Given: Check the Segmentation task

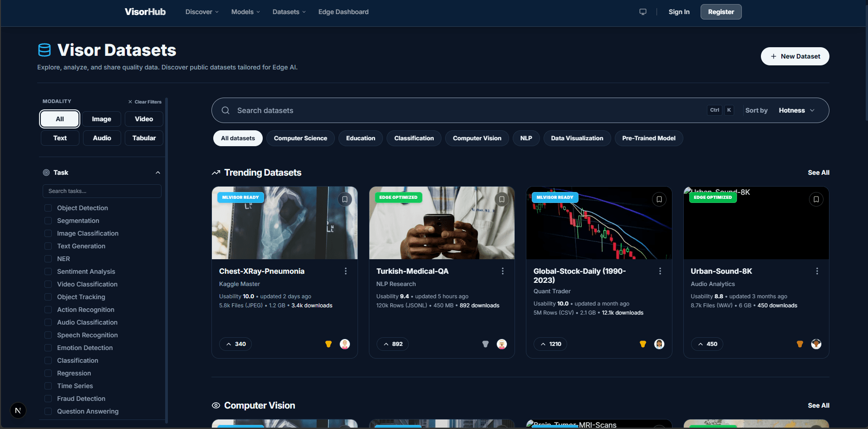Looking at the screenshot, I should 48,221.
